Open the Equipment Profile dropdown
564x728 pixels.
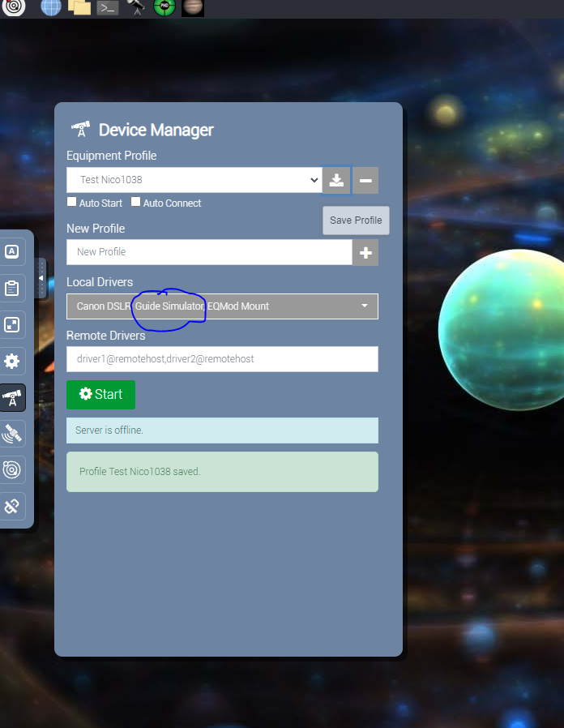(194, 180)
